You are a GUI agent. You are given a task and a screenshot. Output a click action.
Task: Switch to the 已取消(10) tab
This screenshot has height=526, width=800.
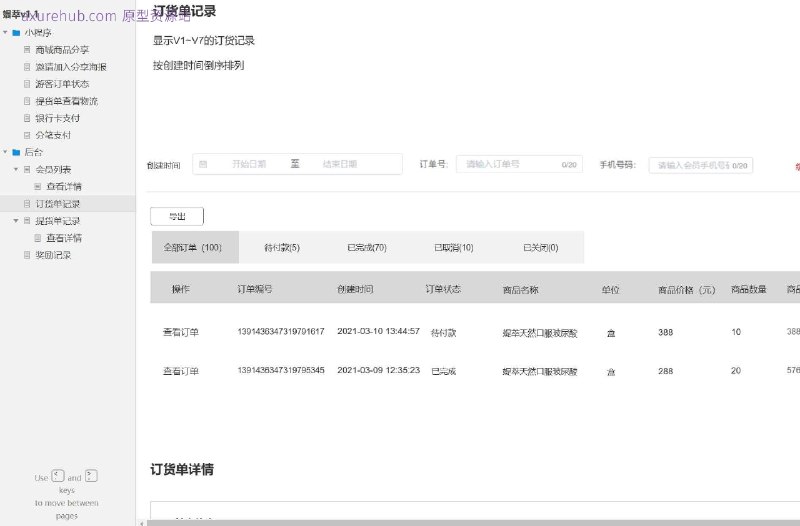point(454,247)
